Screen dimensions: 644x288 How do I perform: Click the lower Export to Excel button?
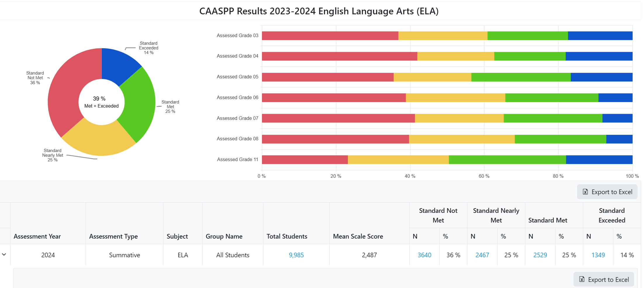[x=603, y=280]
